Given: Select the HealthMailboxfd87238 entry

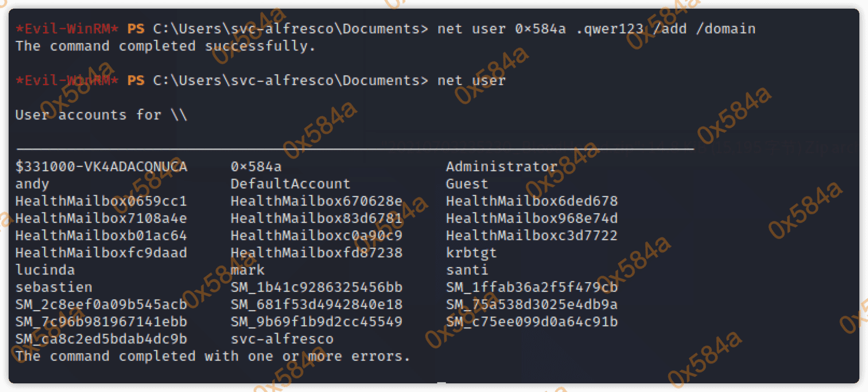Looking at the screenshot, I should 317,253.
